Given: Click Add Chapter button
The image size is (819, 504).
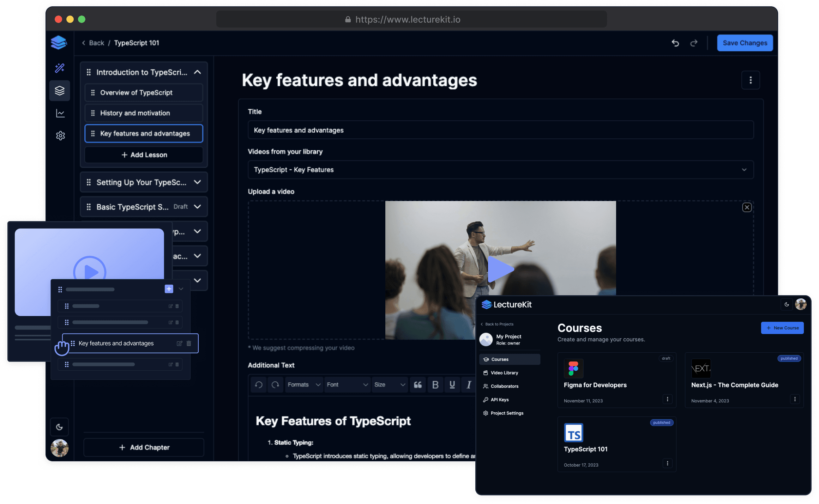Looking at the screenshot, I should pyautogui.click(x=144, y=448).
